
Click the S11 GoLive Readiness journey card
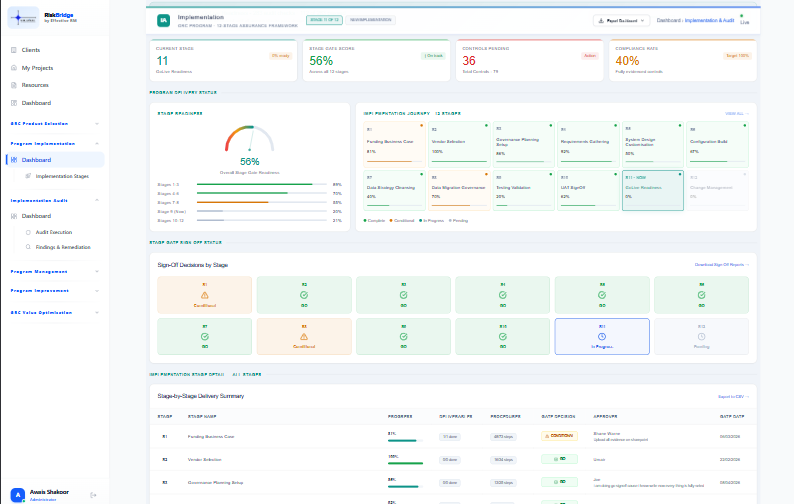(x=653, y=190)
